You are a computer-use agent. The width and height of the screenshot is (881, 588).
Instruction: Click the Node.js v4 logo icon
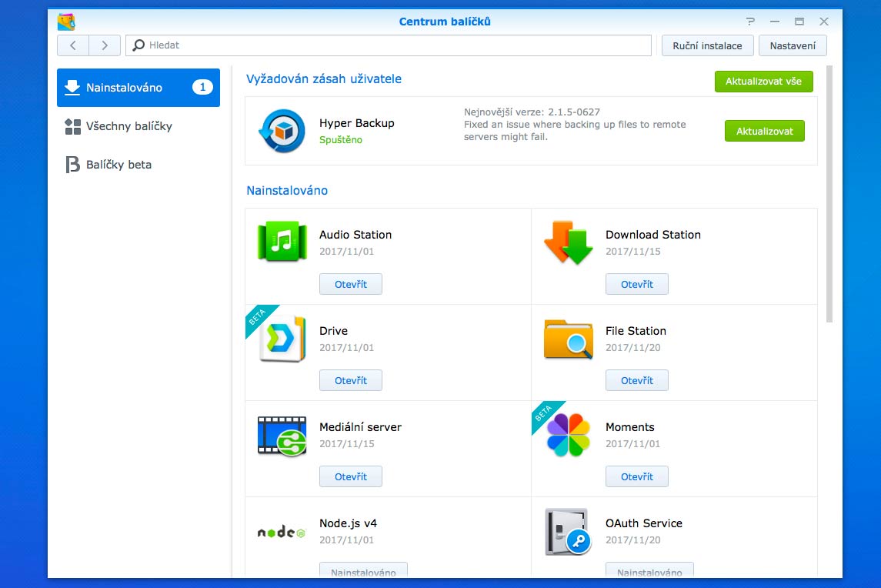pos(282,532)
